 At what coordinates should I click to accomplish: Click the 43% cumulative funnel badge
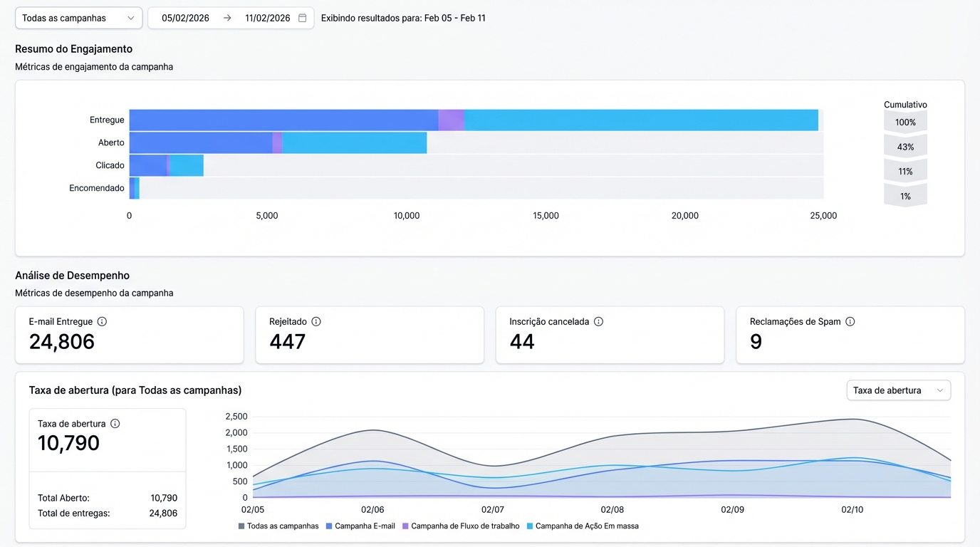[x=905, y=147]
